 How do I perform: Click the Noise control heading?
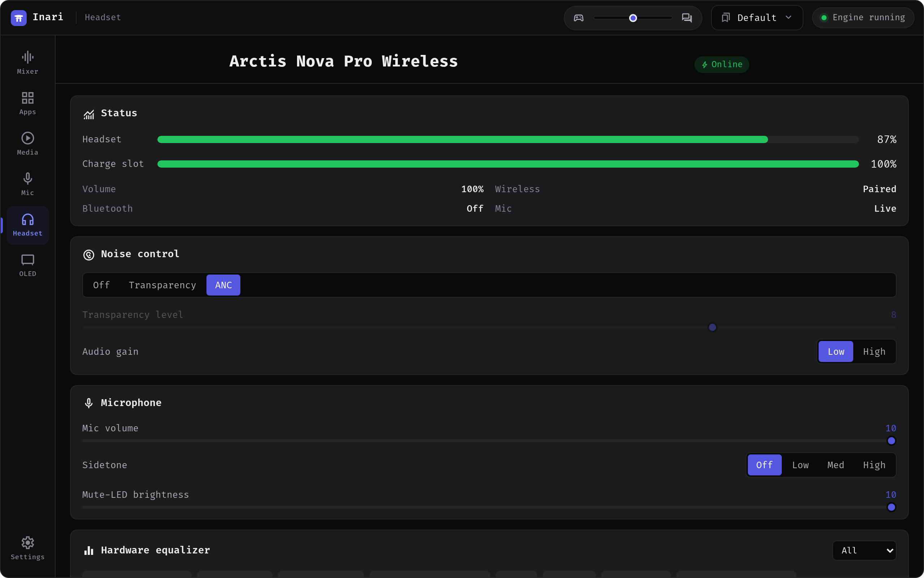pyautogui.click(x=140, y=254)
